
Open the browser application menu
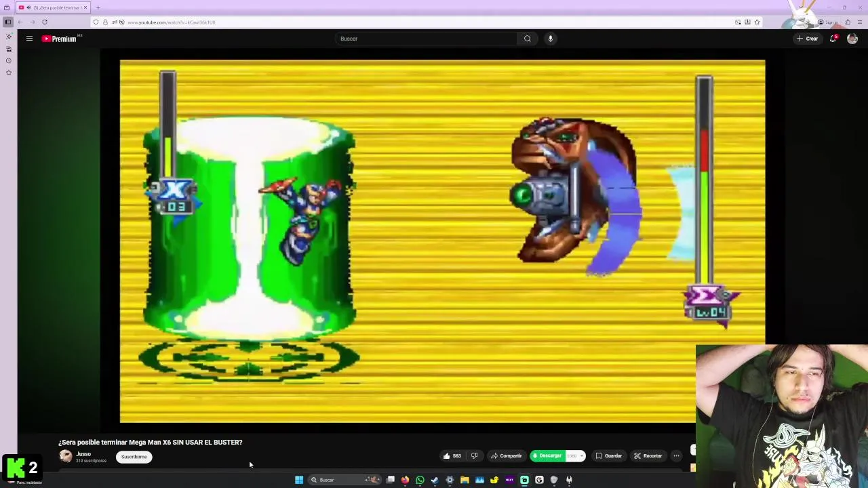pyautogui.click(x=859, y=22)
